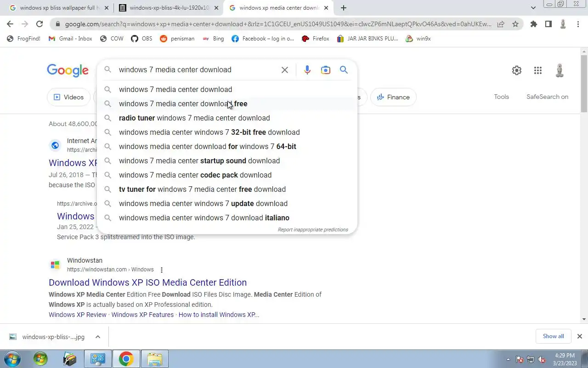Search by image with the camera icon
The image size is (588, 368).
[x=326, y=70]
